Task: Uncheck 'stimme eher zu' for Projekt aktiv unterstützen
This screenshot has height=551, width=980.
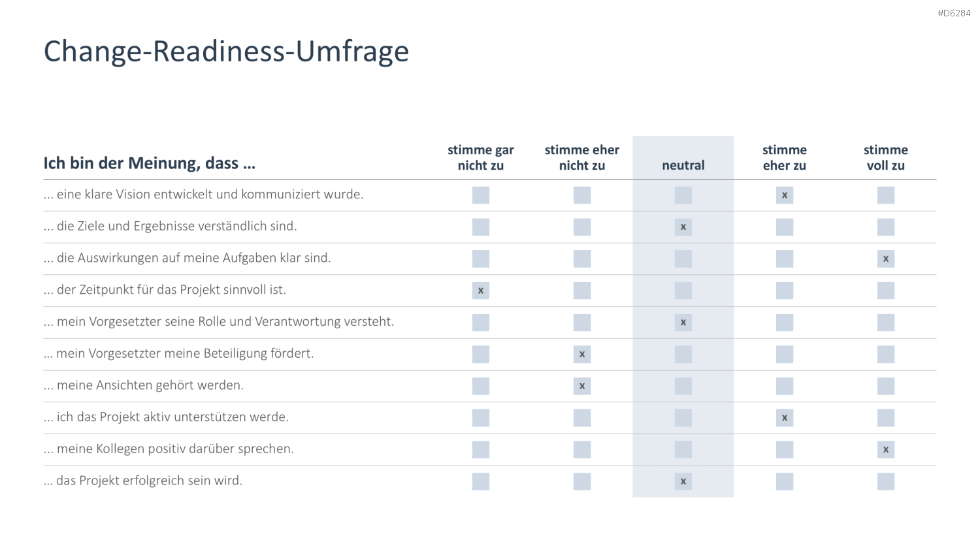Action: click(x=784, y=418)
